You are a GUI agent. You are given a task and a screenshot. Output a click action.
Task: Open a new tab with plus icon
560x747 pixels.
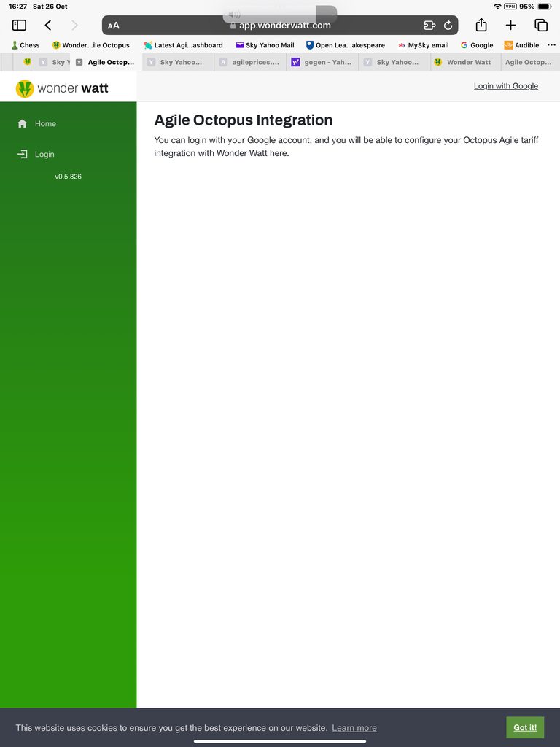coord(510,26)
